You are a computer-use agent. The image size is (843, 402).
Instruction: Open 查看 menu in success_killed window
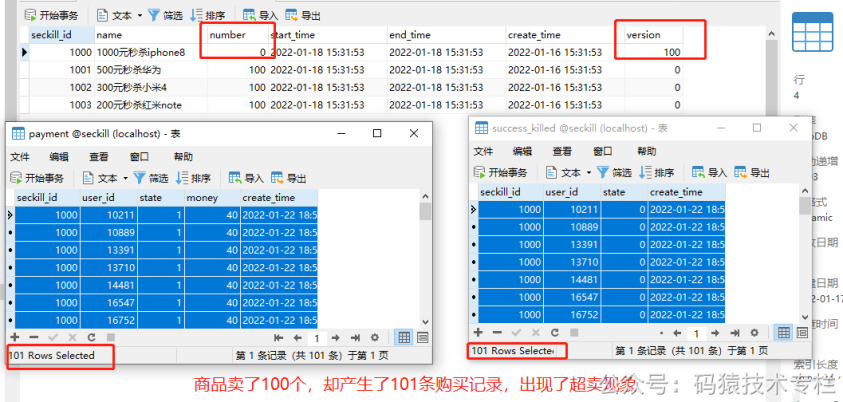point(562,151)
